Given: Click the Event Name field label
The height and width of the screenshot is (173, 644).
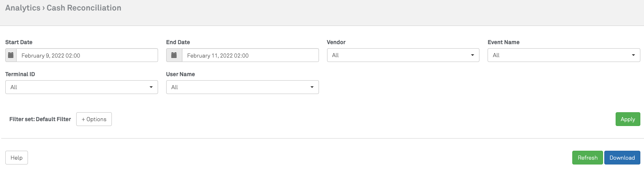Looking at the screenshot, I should [503, 42].
